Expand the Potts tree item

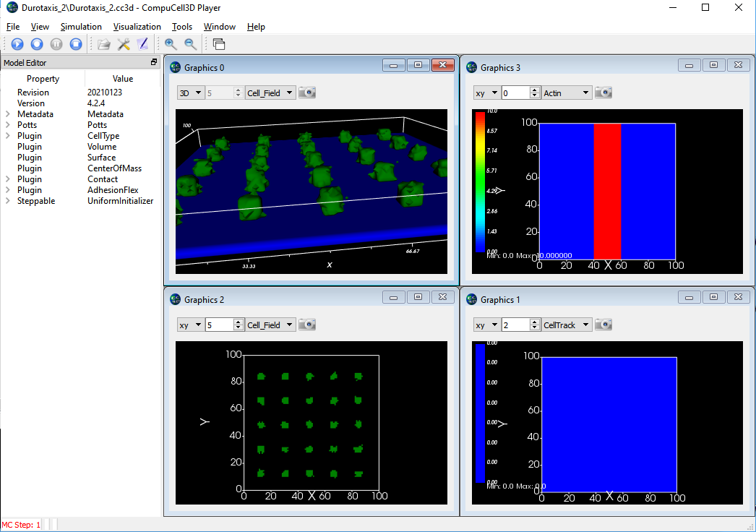pyautogui.click(x=8, y=125)
